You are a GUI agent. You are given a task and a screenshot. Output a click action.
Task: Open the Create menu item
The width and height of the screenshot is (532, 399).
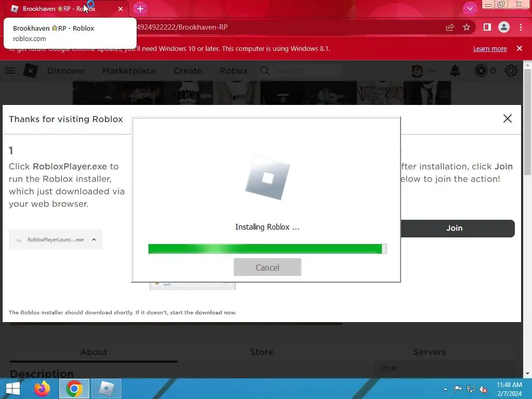click(x=188, y=71)
